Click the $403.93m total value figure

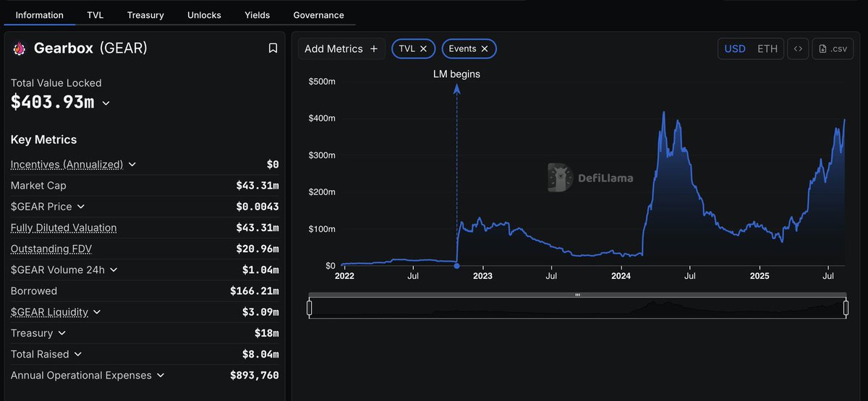53,102
